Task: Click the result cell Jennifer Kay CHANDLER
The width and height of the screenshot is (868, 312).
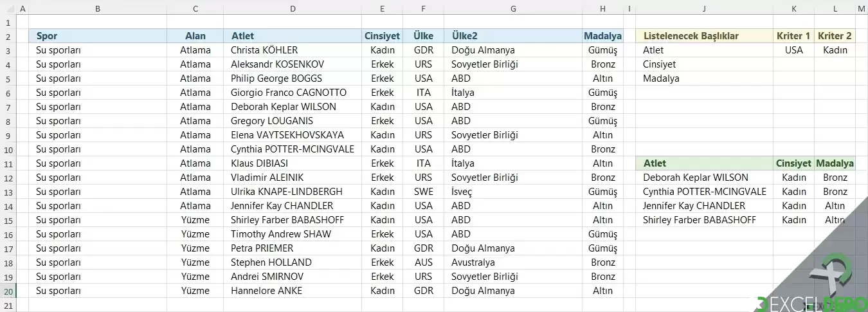Action: (704, 206)
